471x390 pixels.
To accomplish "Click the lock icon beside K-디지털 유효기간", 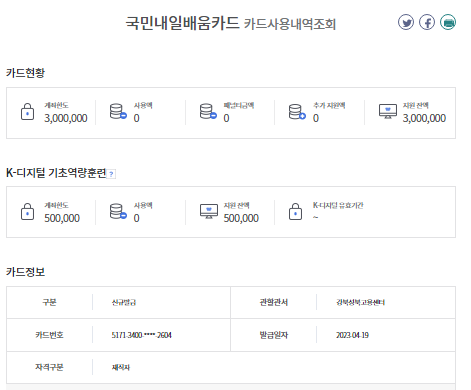I will click(x=295, y=211).
